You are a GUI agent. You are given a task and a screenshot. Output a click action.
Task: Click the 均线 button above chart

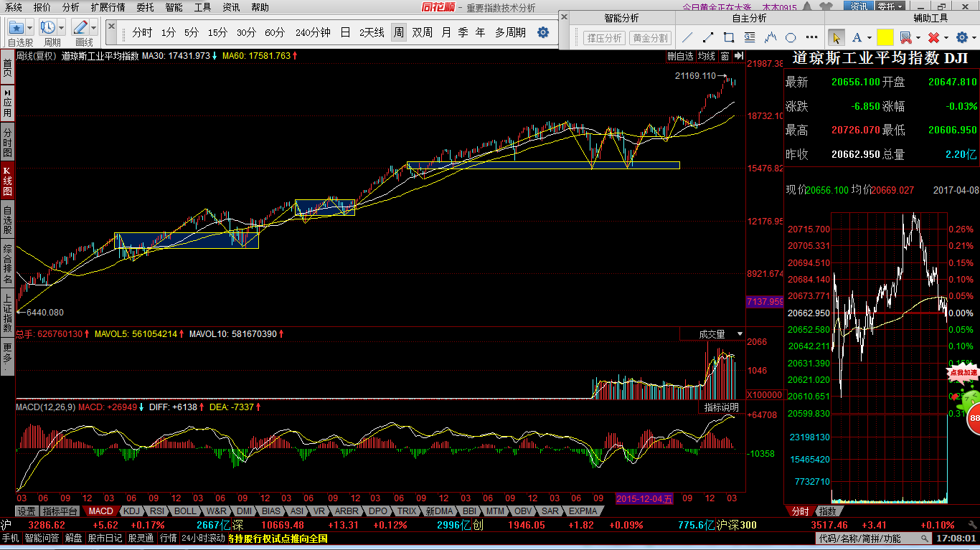[x=707, y=56]
